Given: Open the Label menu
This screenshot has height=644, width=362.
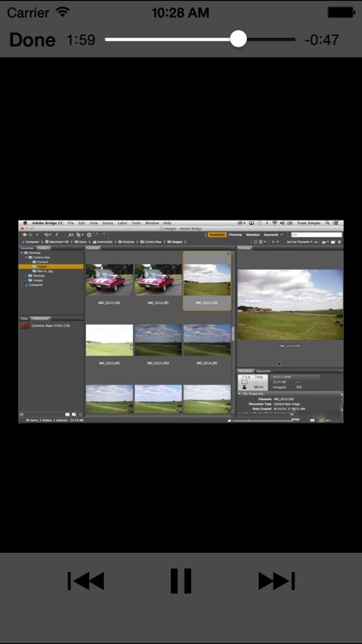Looking at the screenshot, I should point(123,223).
